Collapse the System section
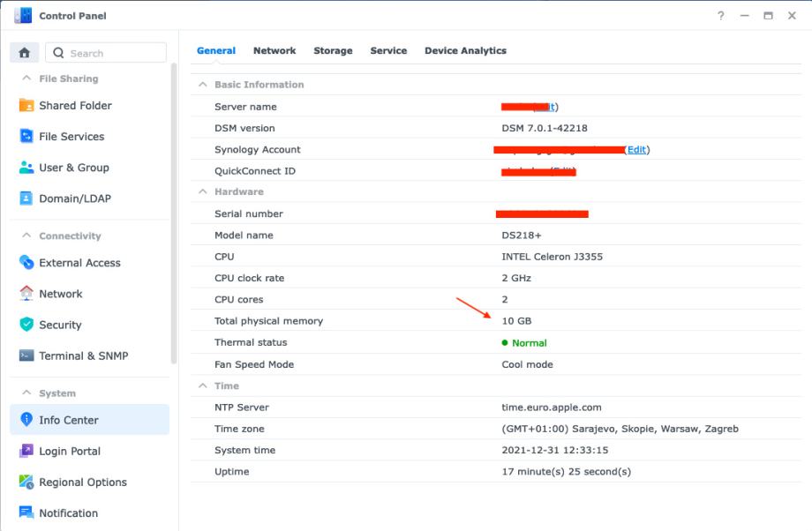This screenshot has height=531, width=812. tap(26, 393)
